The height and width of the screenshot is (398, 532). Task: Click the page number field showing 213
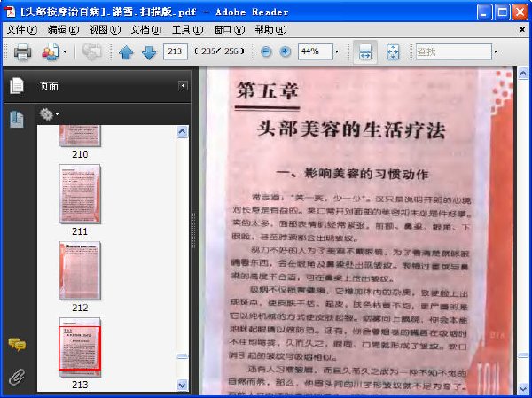[175, 51]
